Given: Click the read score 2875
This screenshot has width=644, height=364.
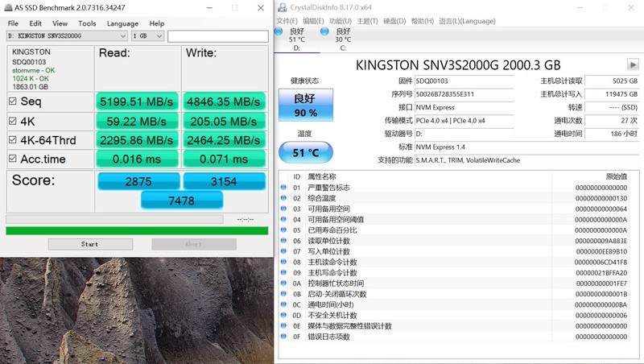Looking at the screenshot, I should click(x=138, y=181).
